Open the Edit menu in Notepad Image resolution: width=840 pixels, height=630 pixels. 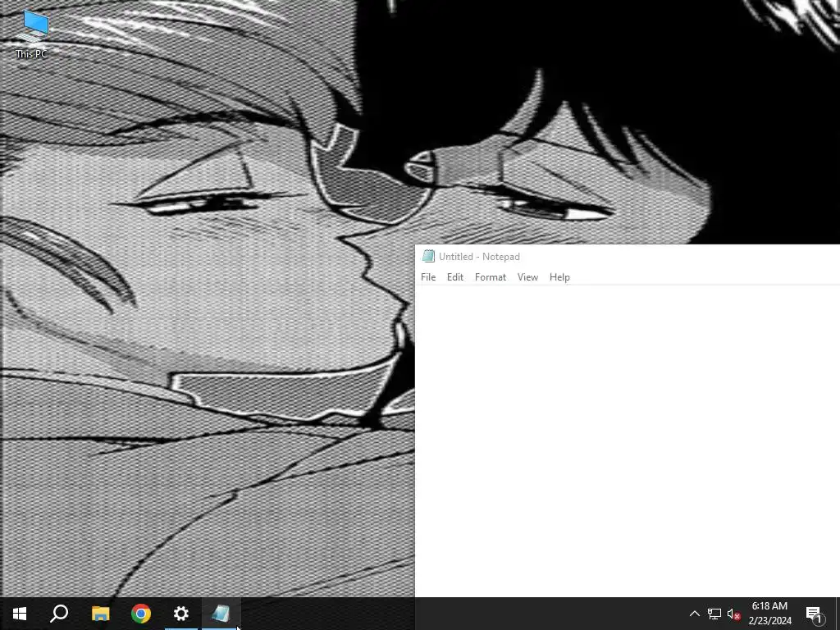(454, 277)
